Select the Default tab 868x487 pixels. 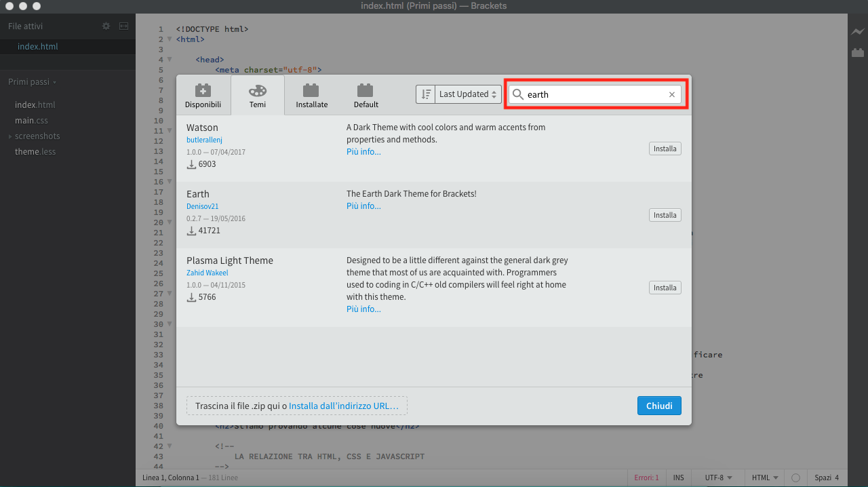coord(366,96)
